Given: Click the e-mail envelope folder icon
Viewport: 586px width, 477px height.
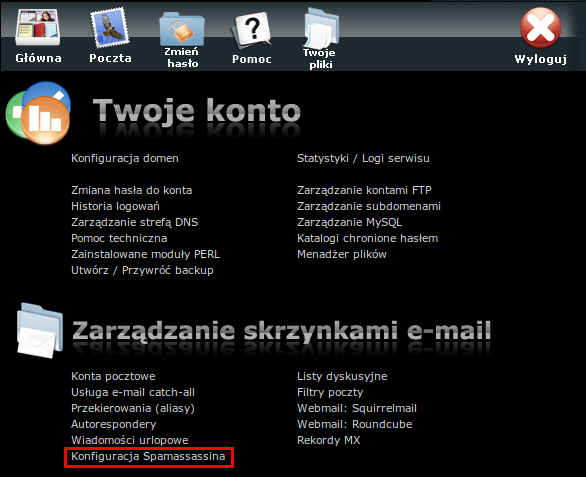Looking at the screenshot, I should point(40,330).
